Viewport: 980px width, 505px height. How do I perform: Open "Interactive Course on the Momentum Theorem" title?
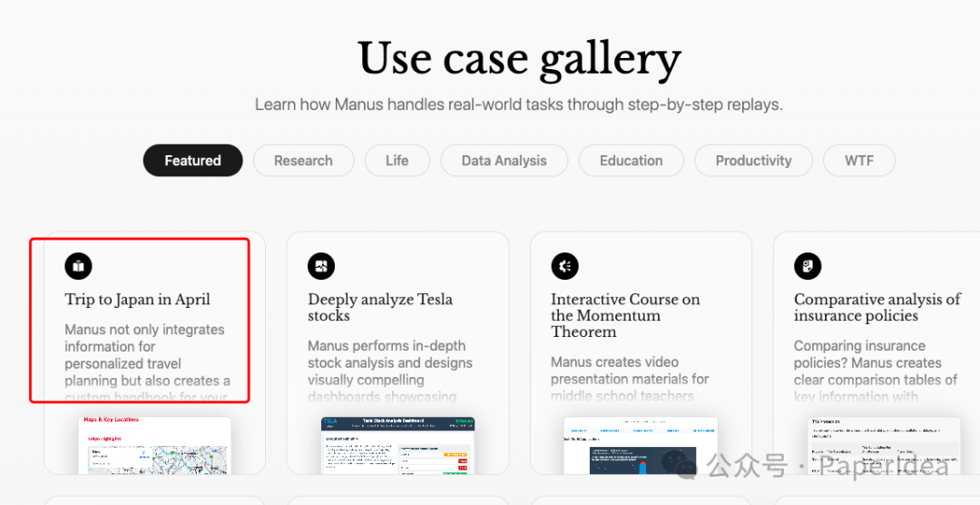click(625, 315)
